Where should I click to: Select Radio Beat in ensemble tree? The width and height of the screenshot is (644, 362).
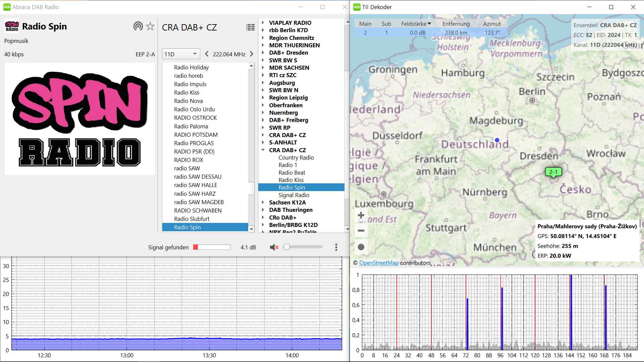(x=291, y=173)
